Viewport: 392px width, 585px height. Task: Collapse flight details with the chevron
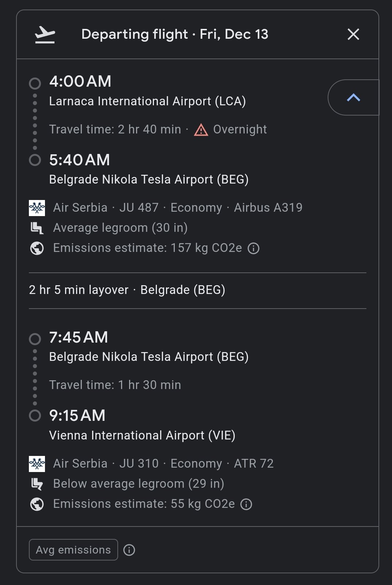pos(353,97)
